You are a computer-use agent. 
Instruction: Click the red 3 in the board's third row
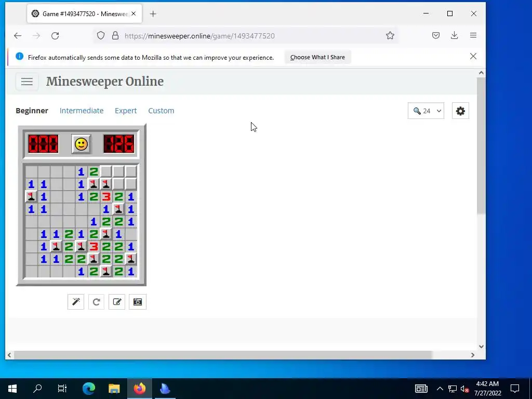click(x=106, y=196)
